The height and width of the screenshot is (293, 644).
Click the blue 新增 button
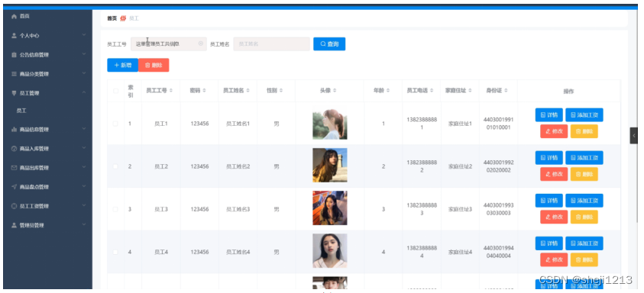pyautogui.click(x=123, y=66)
